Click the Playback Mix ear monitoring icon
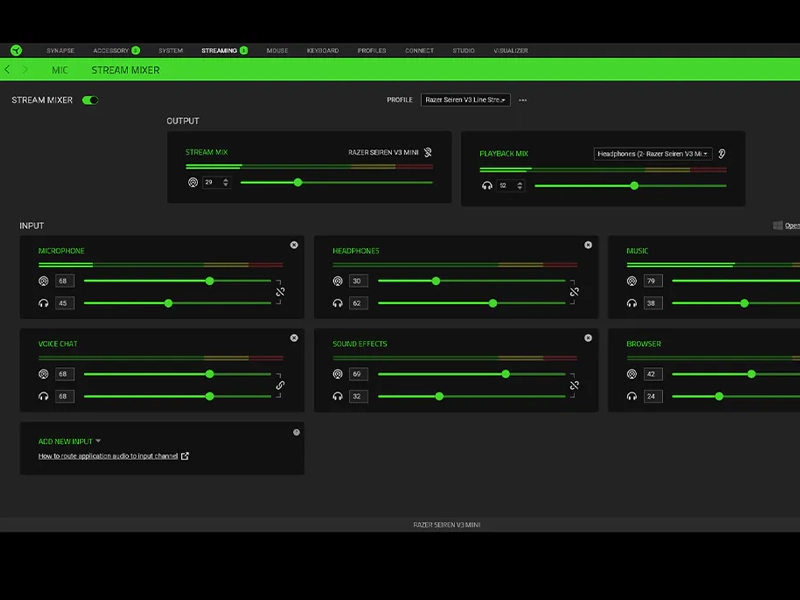 click(x=722, y=154)
